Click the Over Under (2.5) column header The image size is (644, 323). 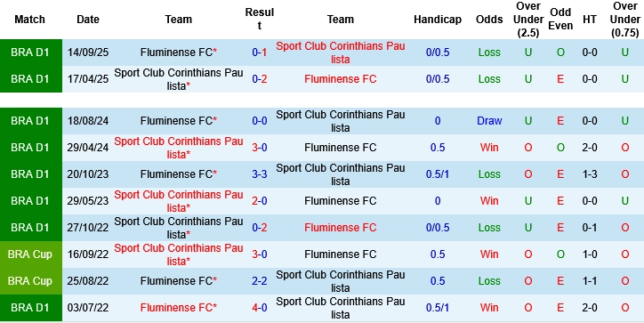(528, 20)
